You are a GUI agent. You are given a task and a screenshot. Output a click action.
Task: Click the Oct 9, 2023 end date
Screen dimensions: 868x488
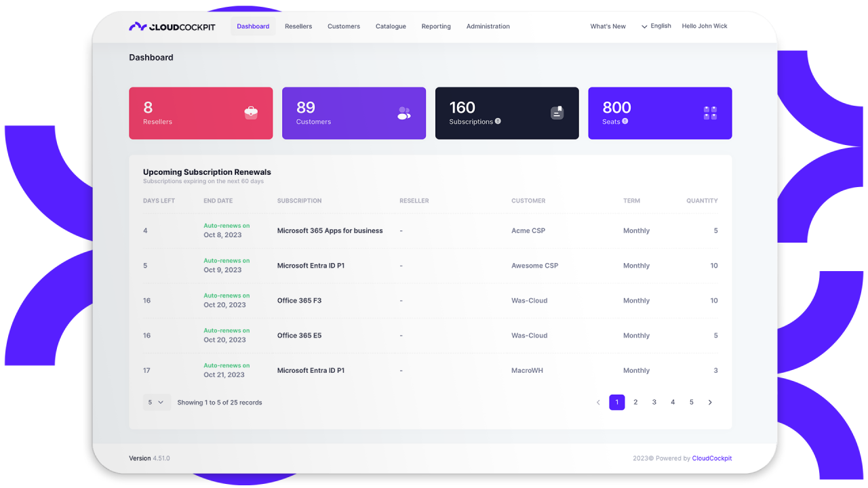(x=222, y=270)
